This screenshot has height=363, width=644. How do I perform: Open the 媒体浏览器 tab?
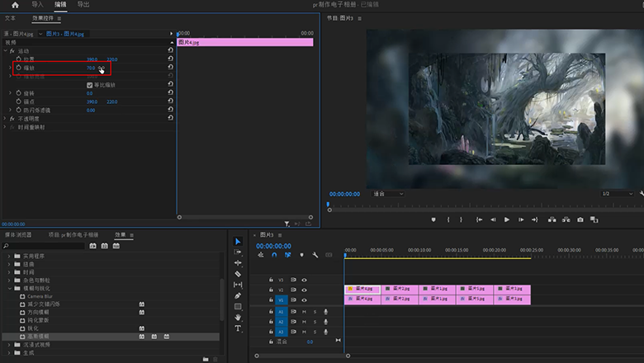[18, 234]
